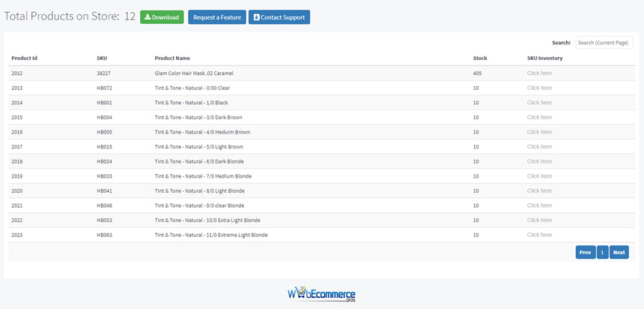The width and height of the screenshot is (644, 309).
Task: Contact Support via the blue button
Action: coord(279,17)
